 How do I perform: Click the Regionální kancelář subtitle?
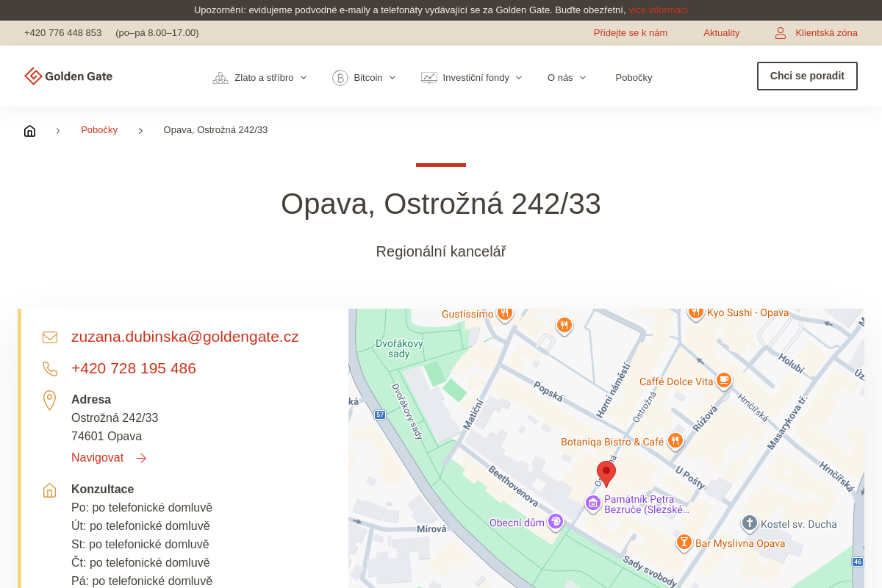coord(441,251)
